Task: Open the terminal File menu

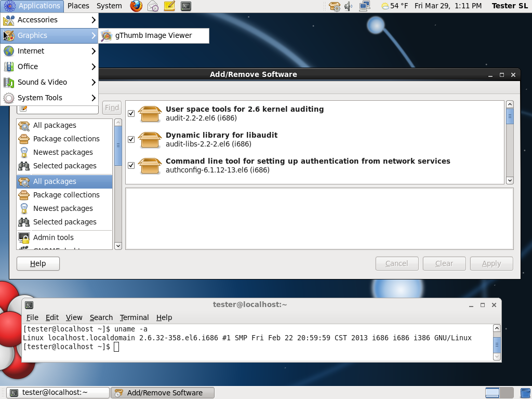Action: pos(32,317)
